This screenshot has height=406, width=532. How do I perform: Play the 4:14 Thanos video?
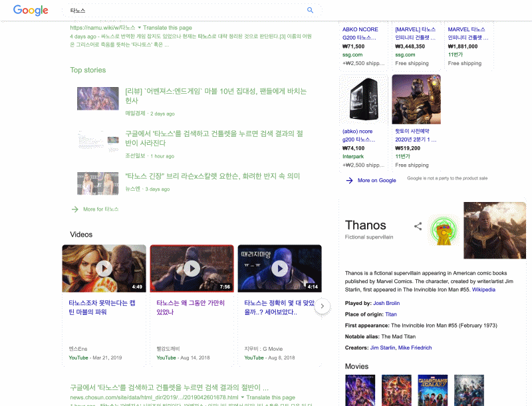click(279, 268)
